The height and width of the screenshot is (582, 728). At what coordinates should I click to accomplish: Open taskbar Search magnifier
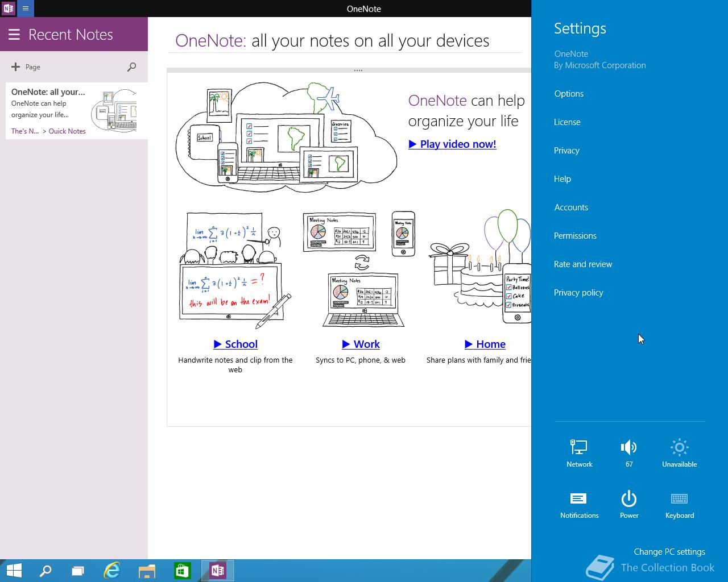coord(45,571)
